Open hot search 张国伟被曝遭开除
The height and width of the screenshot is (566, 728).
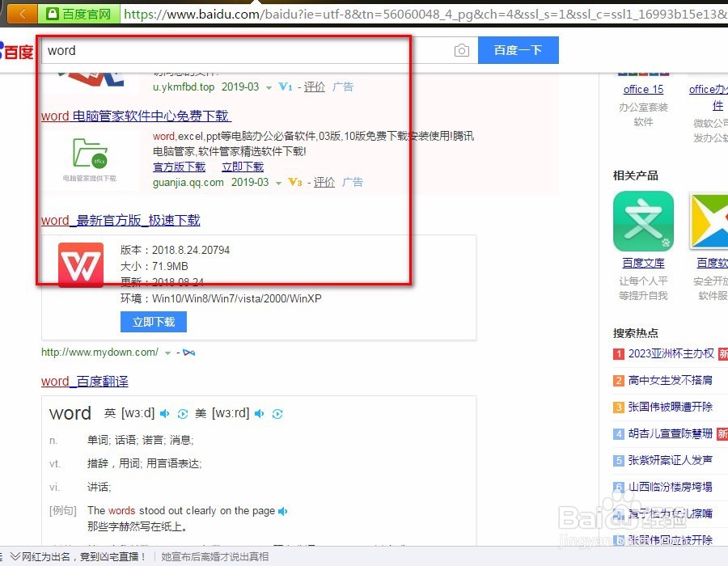[x=671, y=407]
